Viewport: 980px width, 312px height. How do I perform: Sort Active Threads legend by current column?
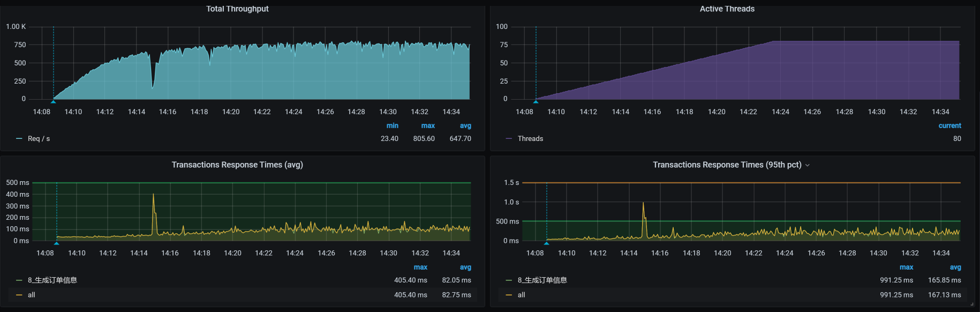949,126
